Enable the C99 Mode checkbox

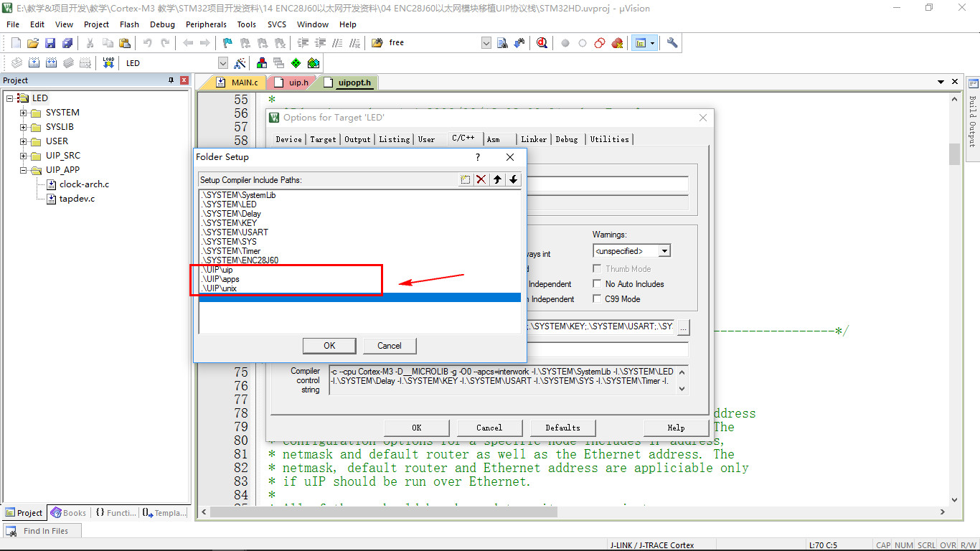[598, 299]
